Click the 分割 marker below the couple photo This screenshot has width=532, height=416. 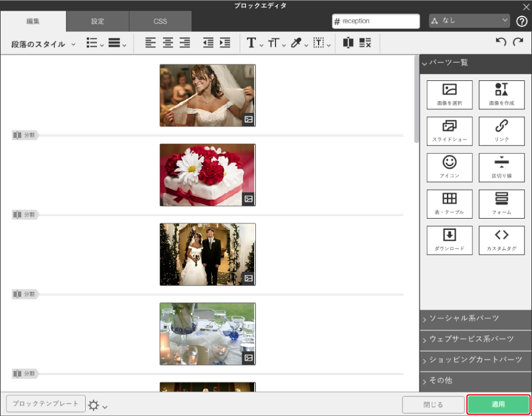coord(25,294)
